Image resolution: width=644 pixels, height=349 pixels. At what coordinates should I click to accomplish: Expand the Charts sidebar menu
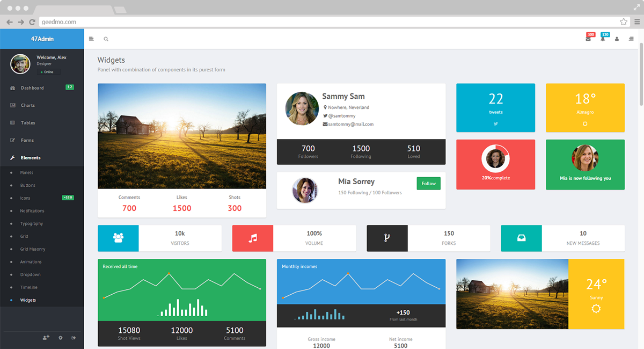28,106
